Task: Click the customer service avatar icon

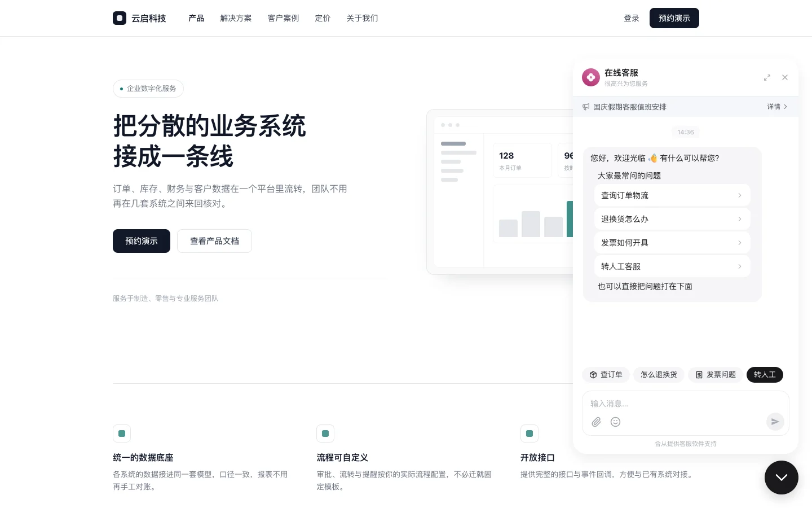Action: pos(591,77)
